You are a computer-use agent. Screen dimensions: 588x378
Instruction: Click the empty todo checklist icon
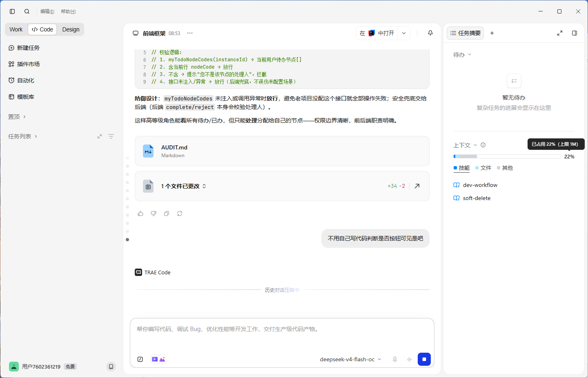pyautogui.click(x=514, y=81)
